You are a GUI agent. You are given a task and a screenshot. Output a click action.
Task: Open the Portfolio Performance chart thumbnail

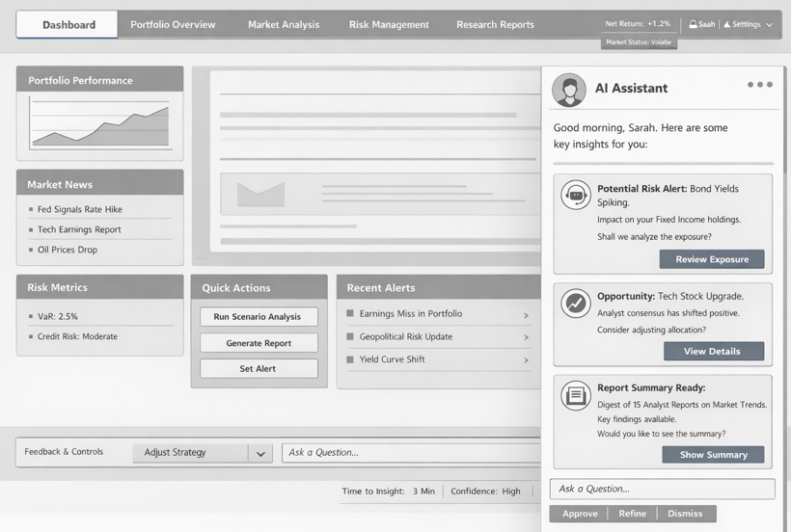pyautogui.click(x=99, y=123)
